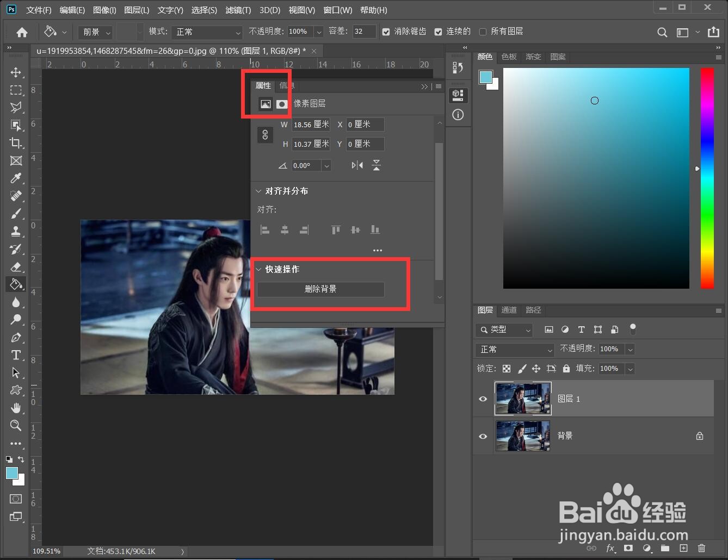Image resolution: width=728 pixels, height=560 pixels.
Task: Click the hue slider strip
Action: tap(707, 178)
